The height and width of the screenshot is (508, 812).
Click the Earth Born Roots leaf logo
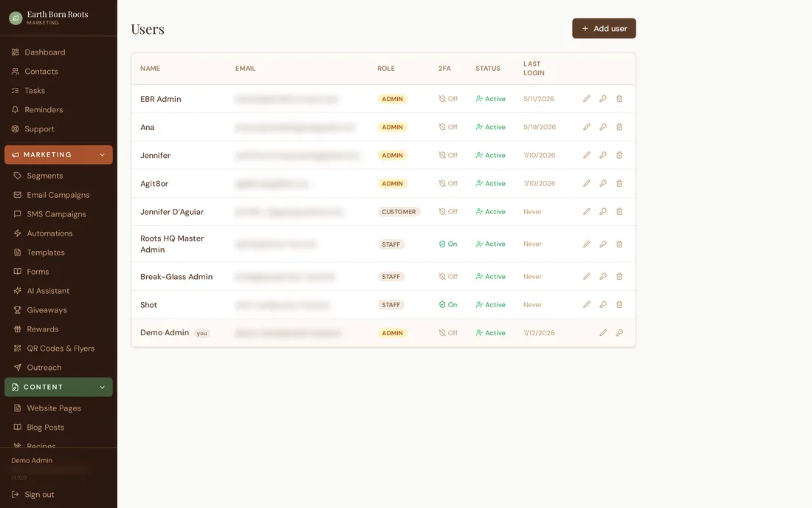[16, 18]
